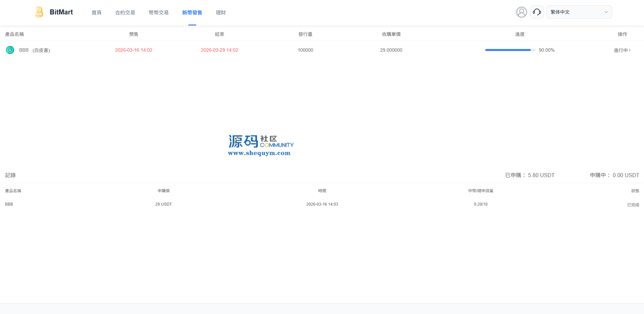Open the BBB 白皮書 whitepaper link
Viewport: 644px width, 314px height.
tap(41, 50)
